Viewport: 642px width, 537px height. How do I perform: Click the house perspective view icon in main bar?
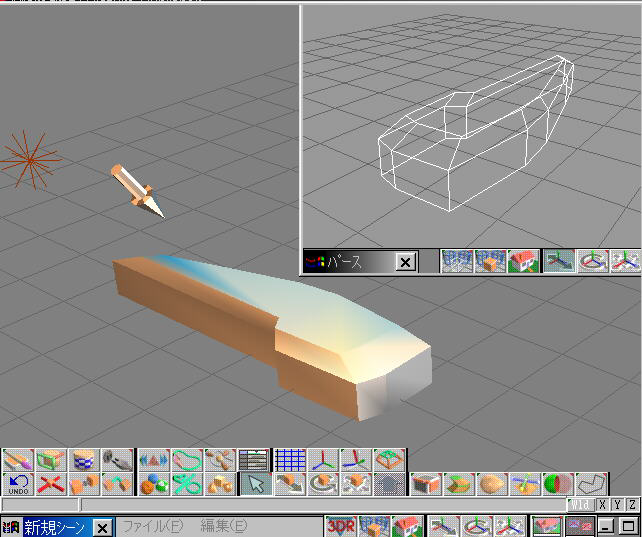click(407, 526)
